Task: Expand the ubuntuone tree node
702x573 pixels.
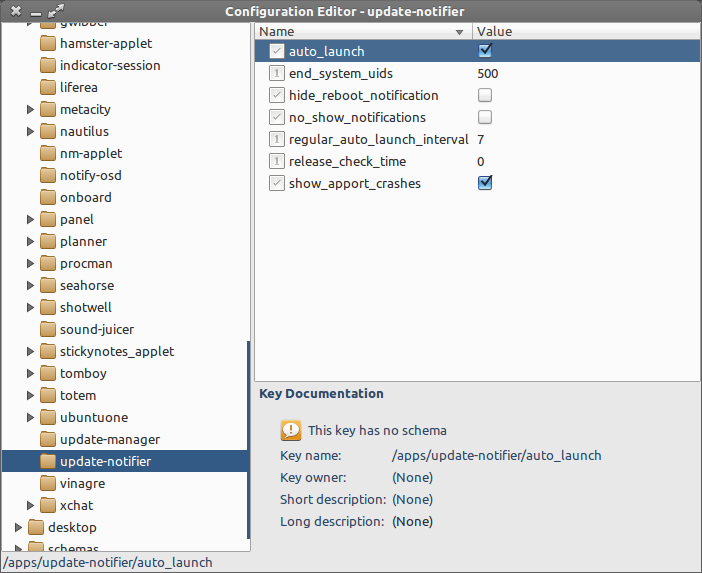Action: click(30, 417)
